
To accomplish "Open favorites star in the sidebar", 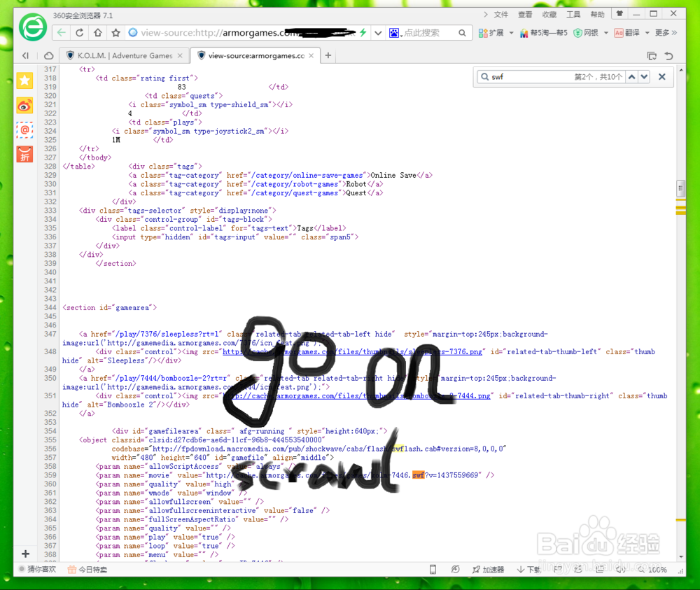I will [x=25, y=80].
